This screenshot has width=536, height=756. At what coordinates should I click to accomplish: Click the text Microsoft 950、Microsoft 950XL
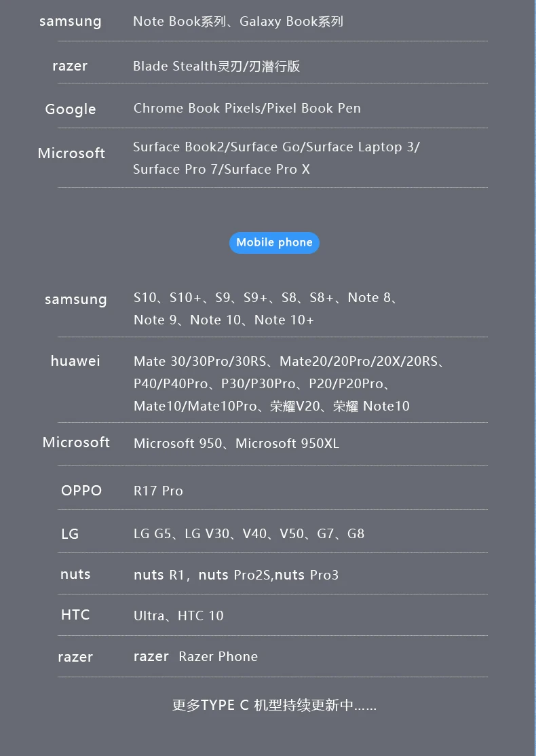pos(237,444)
